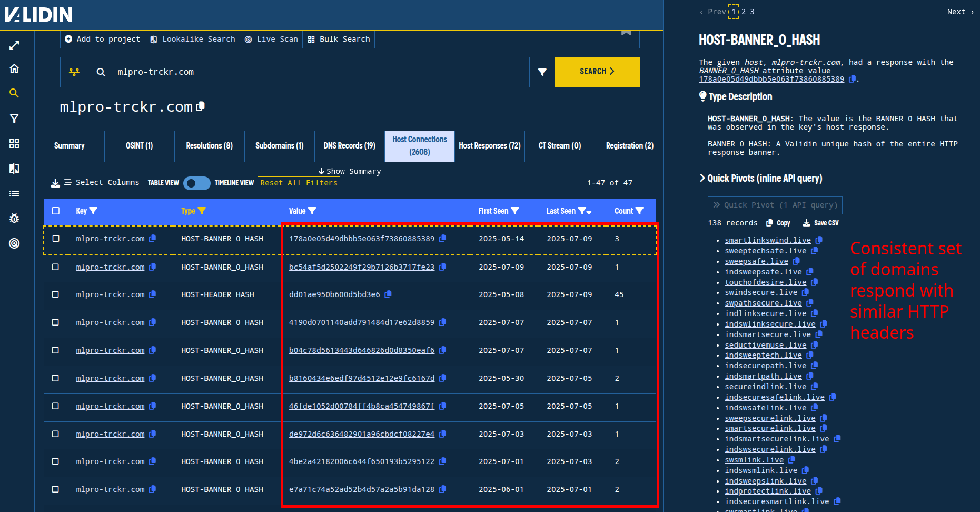
Task: Open the Count column filter
Action: 639,211
